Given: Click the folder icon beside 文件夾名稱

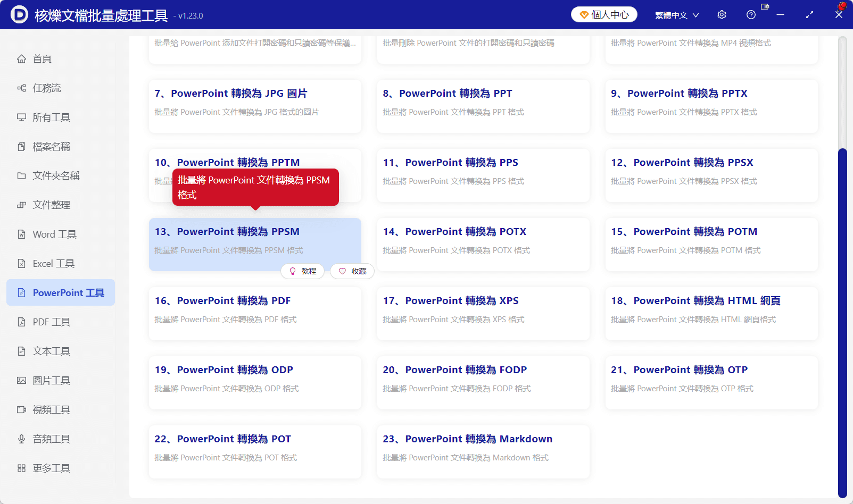Looking at the screenshot, I should click(21, 176).
